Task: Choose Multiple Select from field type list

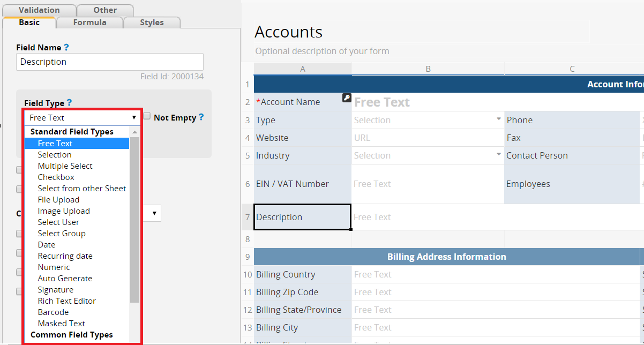Action: coord(65,166)
